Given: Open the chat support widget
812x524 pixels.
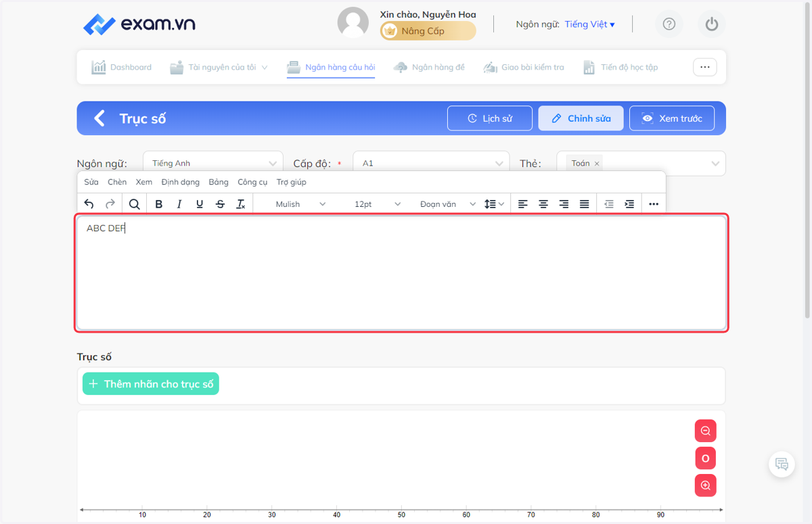Looking at the screenshot, I should tap(782, 464).
